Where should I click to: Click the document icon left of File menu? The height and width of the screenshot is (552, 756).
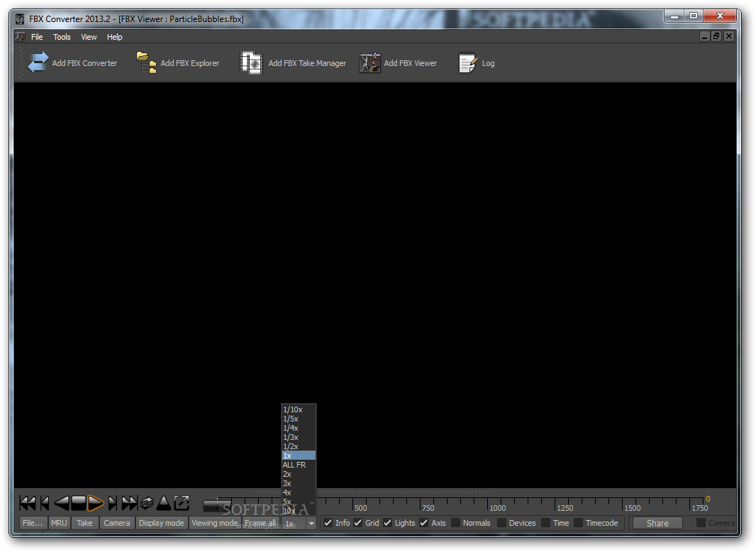[x=21, y=37]
